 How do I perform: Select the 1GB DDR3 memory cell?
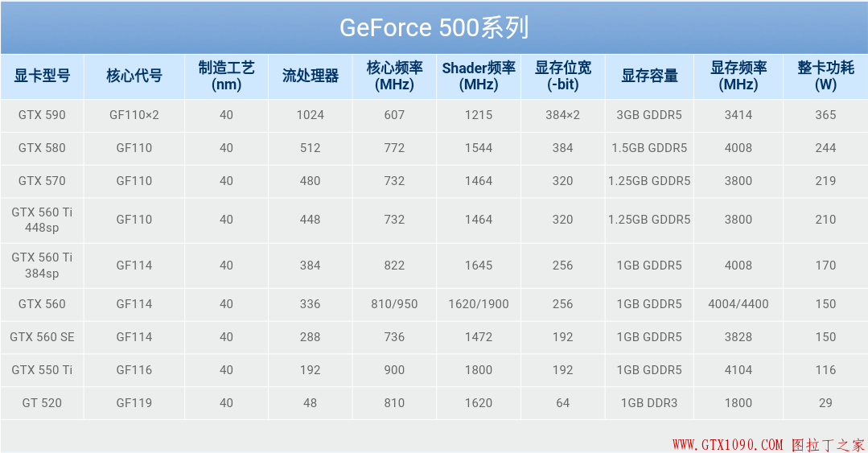tap(649, 403)
